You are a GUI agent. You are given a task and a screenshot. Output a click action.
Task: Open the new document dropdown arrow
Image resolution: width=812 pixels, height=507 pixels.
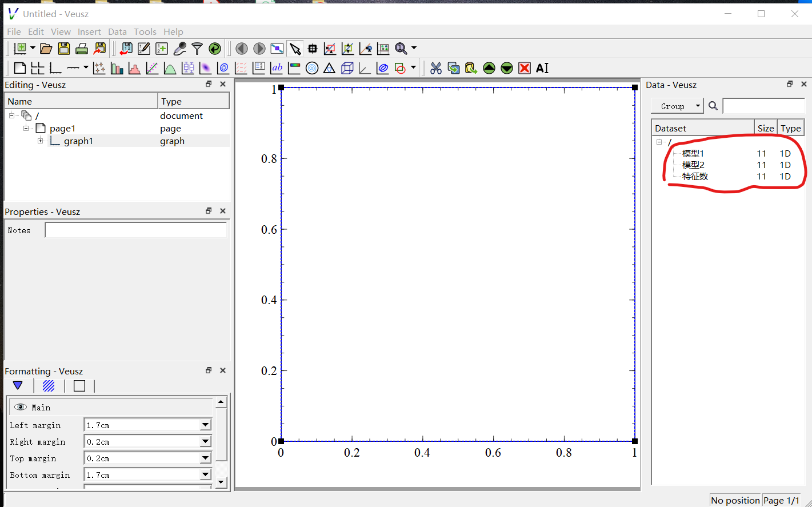coord(33,49)
